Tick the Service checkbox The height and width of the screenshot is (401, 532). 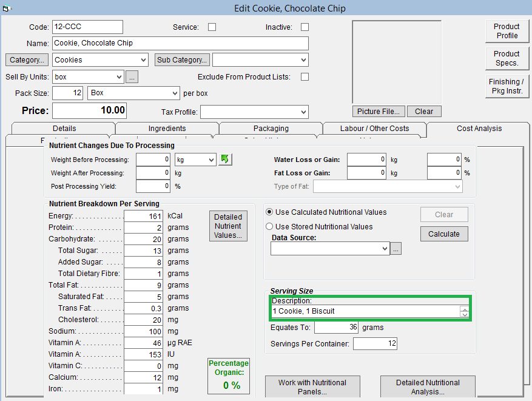pyautogui.click(x=212, y=27)
